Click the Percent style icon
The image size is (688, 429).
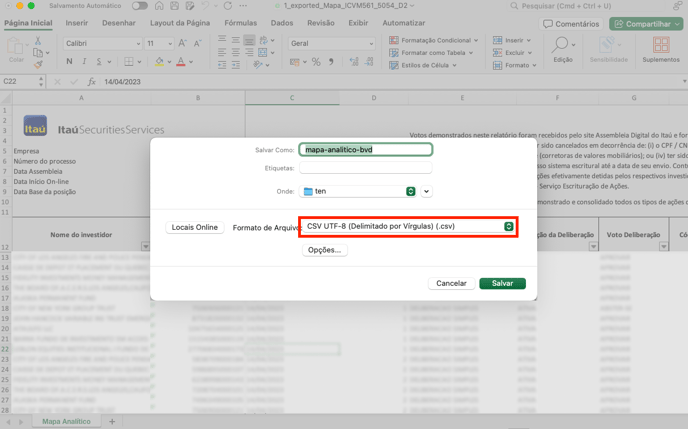tap(316, 62)
